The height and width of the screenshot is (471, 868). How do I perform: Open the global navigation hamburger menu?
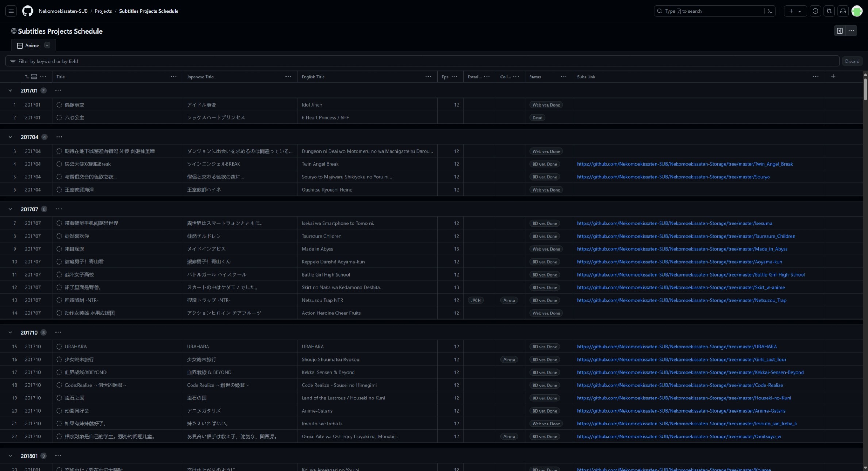(11, 11)
